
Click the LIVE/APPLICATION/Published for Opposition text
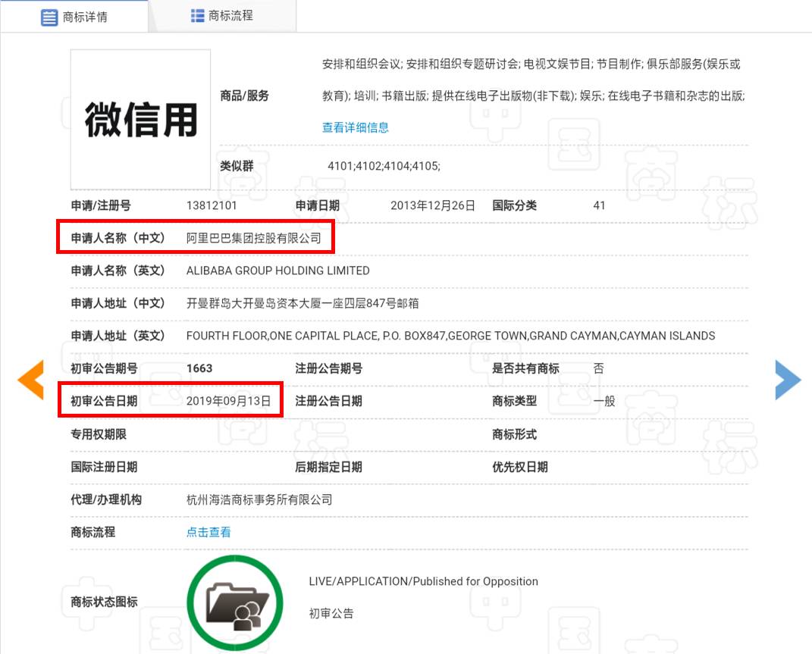[423, 581]
